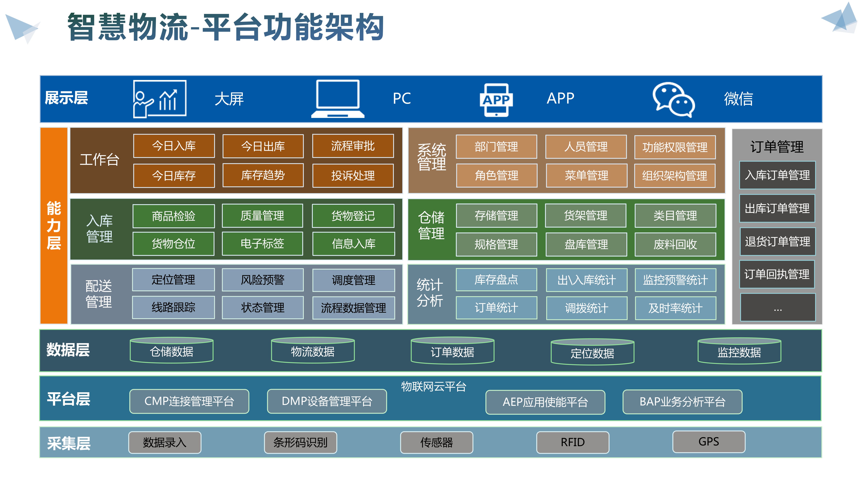Click the laptop PC icon
The image size is (868, 488).
pyautogui.click(x=338, y=99)
